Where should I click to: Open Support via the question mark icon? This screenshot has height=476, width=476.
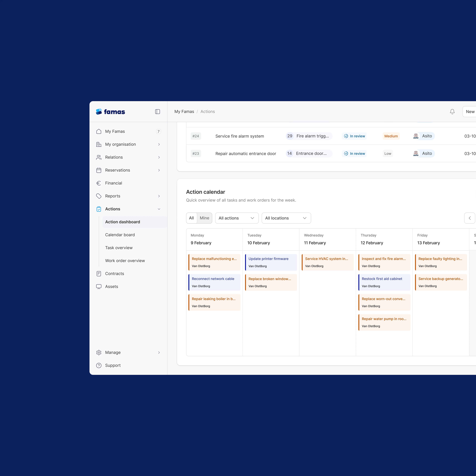coord(99,365)
